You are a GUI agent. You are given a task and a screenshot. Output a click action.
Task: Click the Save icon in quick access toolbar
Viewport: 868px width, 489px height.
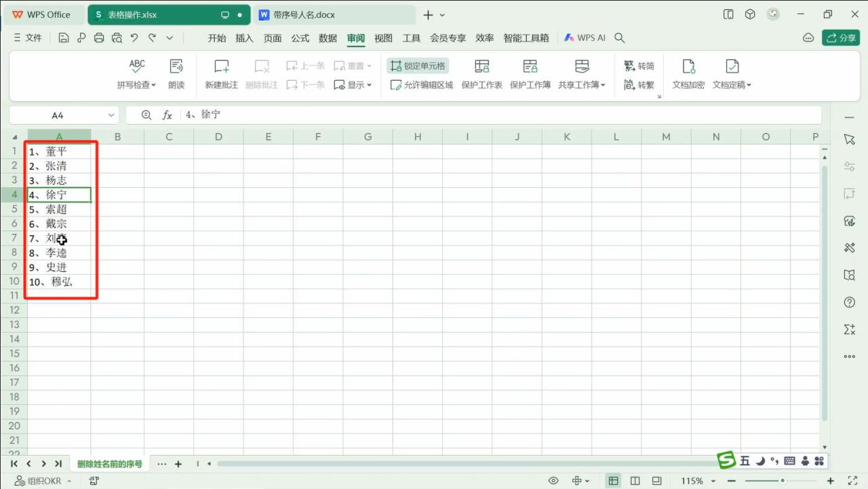[x=64, y=38]
